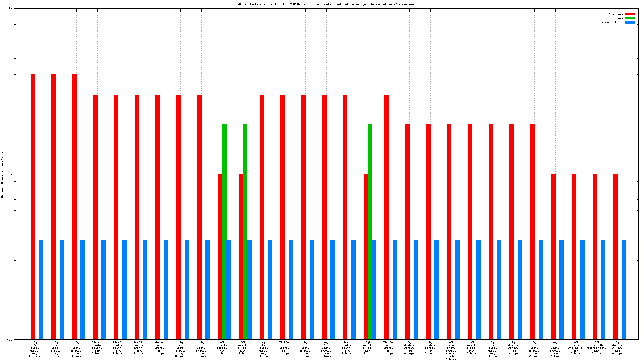Click the zen.spamhaus.org 5 hops axis label

[576, 348]
